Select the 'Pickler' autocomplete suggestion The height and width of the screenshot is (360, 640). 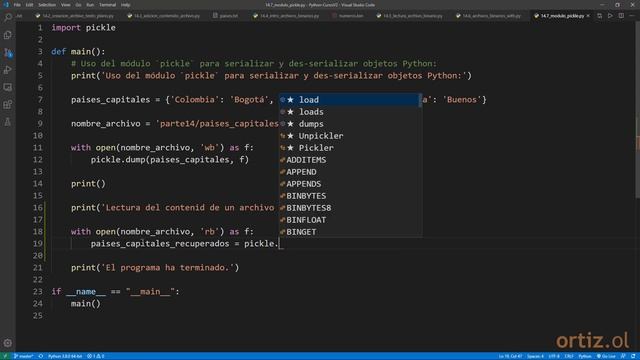click(350, 148)
